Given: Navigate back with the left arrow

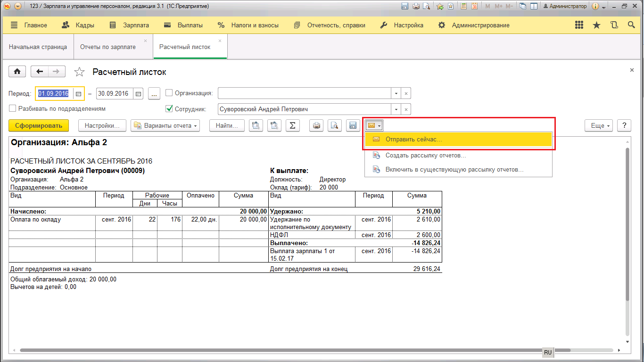Looking at the screenshot, I should click(40, 72).
